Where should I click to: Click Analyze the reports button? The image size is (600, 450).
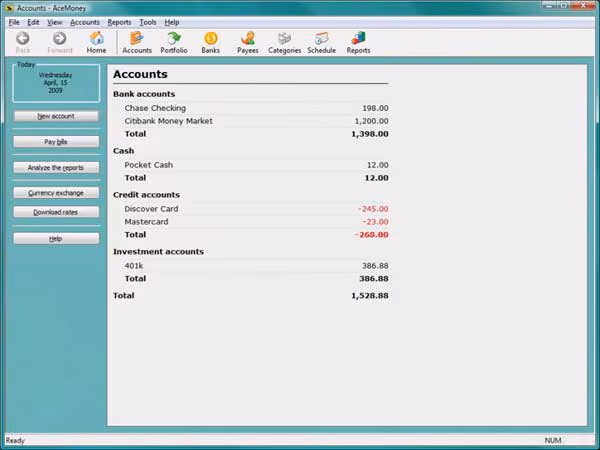point(56,167)
